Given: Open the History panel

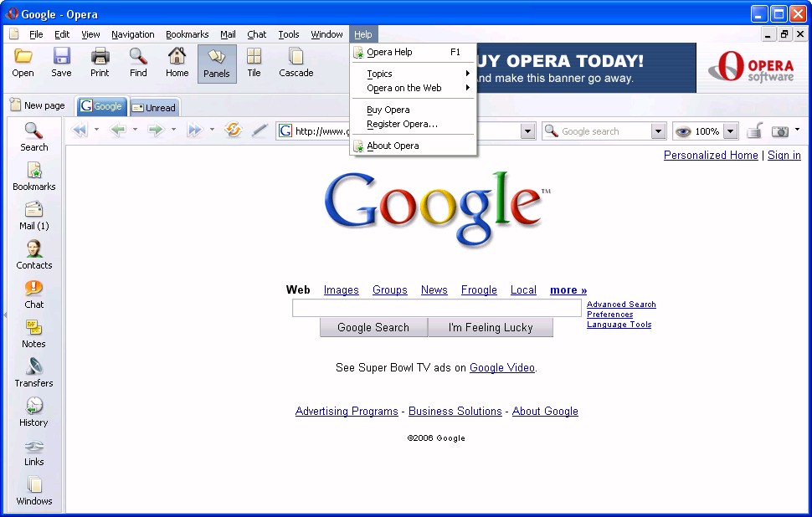Looking at the screenshot, I should tap(34, 412).
